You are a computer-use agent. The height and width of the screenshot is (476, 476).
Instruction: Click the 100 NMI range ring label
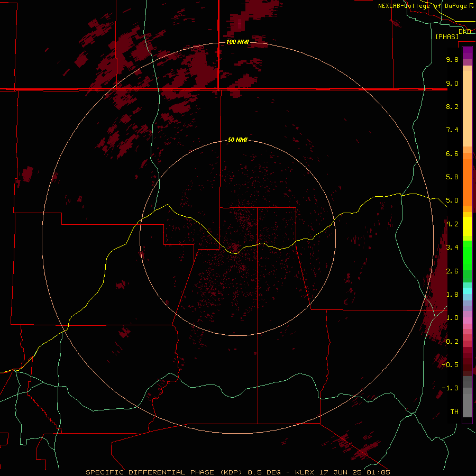point(237,42)
